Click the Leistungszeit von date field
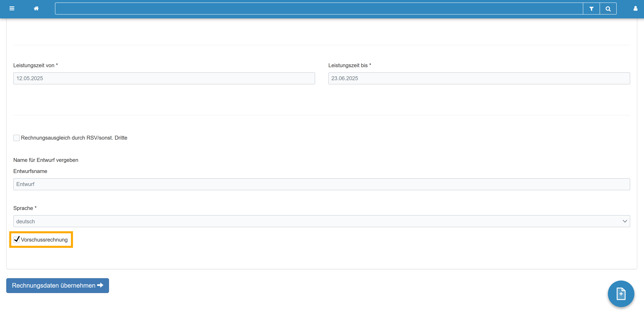 point(164,78)
